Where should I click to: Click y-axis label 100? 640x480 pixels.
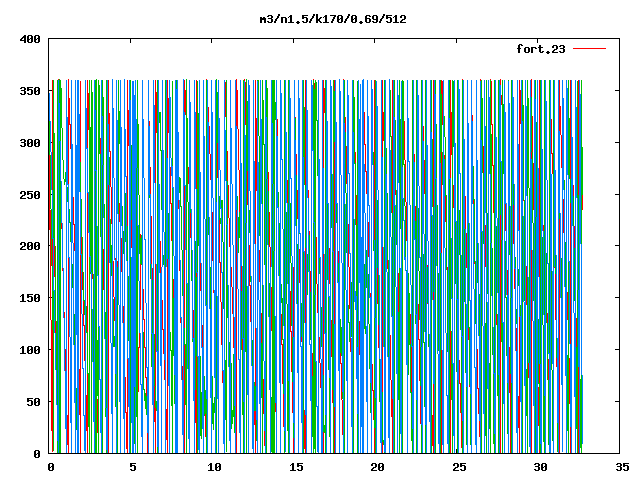point(30,350)
